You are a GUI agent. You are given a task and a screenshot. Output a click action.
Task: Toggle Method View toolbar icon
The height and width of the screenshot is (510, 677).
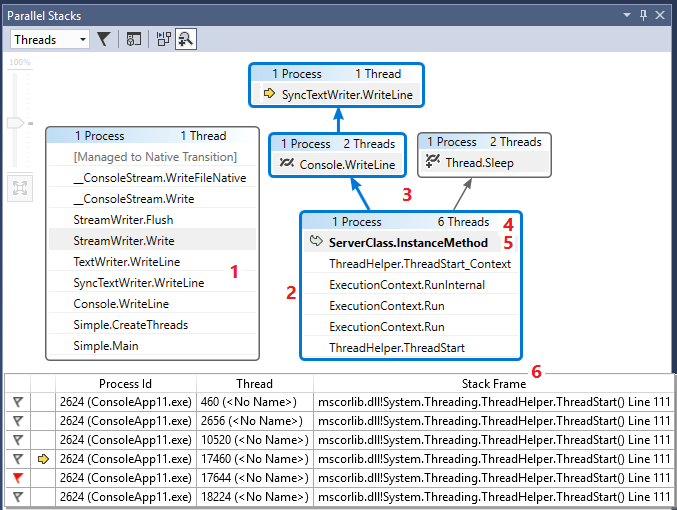(134, 39)
